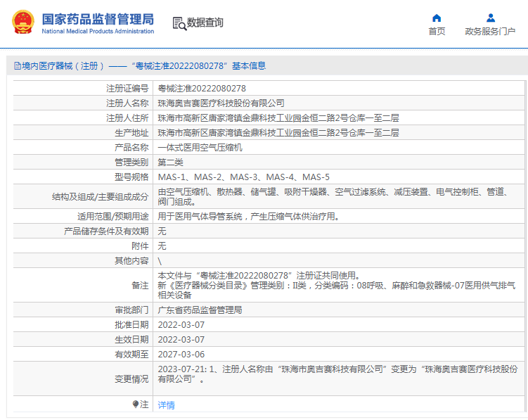528x420 pixels.
Task: Click the 管理类别 row label
Action: 131,163
